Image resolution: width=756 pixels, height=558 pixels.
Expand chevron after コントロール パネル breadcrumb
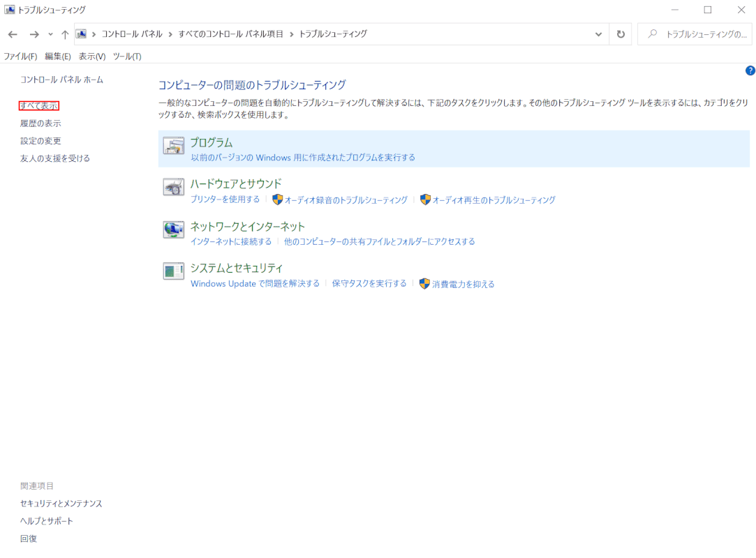pyautogui.click(x=170, y=34)
